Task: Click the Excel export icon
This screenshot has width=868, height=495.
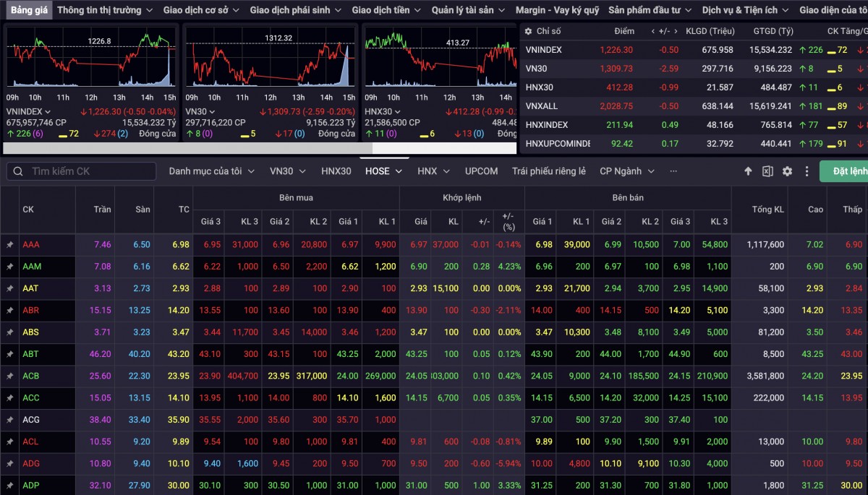Action: pos(767,171)
